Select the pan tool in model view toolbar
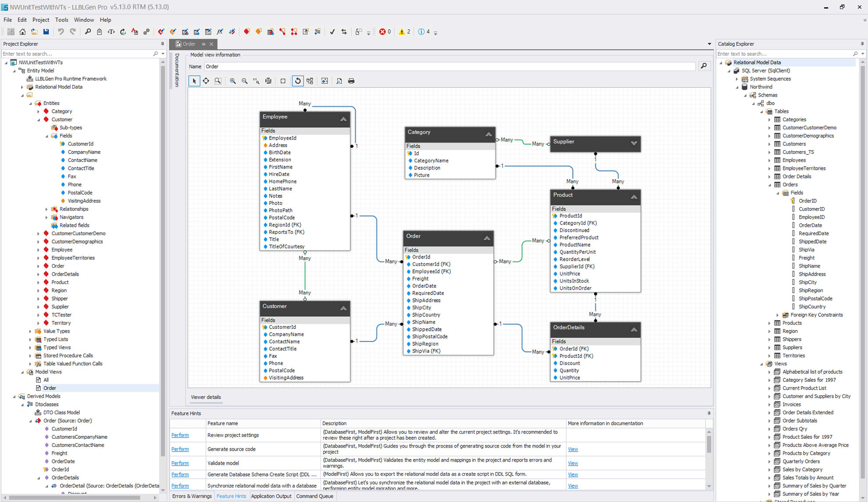 (206, 81)
